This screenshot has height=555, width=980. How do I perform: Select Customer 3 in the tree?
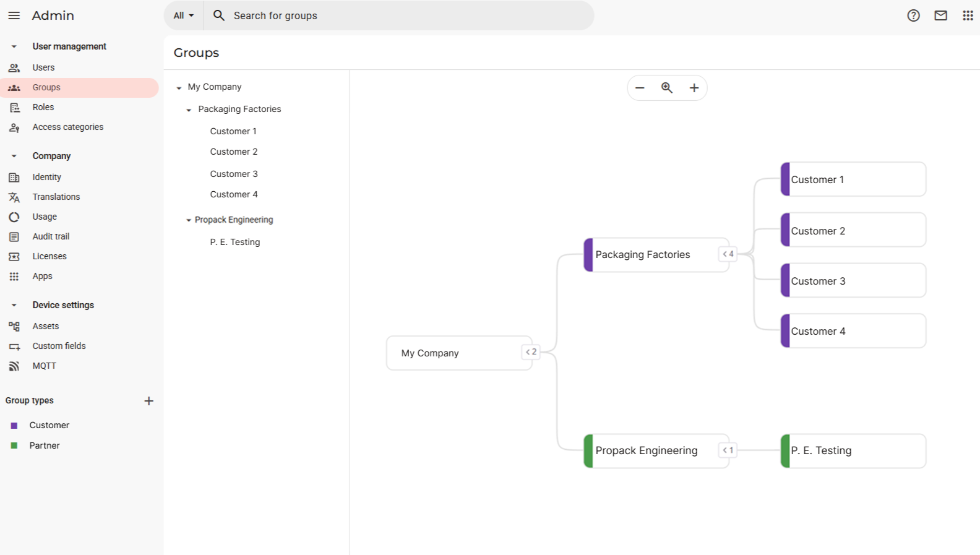234,174
